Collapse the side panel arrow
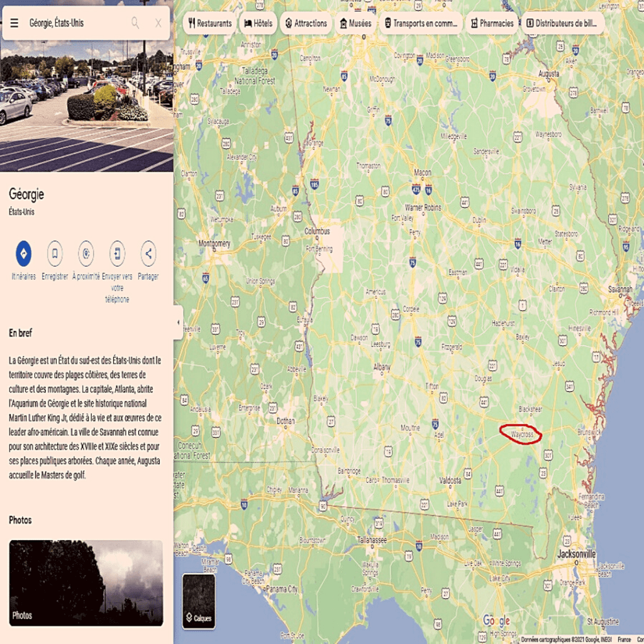 (x=178, y=323)
